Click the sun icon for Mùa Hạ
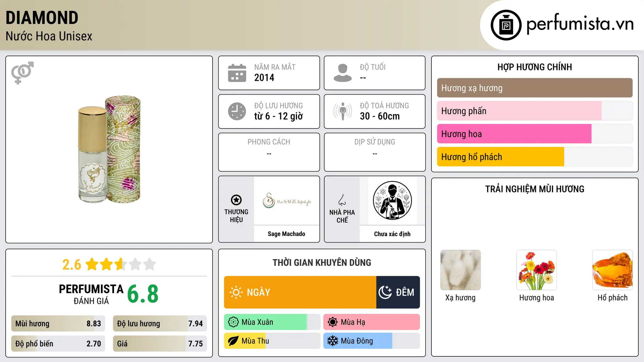 click(x=333, y=322)
